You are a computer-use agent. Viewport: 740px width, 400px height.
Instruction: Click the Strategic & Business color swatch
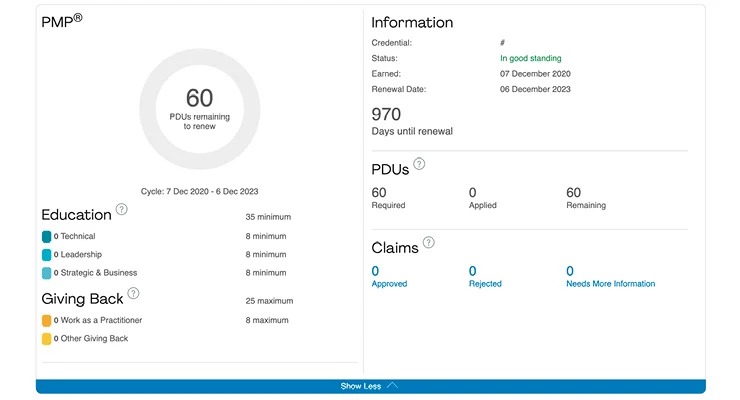[x=46, y=273]
